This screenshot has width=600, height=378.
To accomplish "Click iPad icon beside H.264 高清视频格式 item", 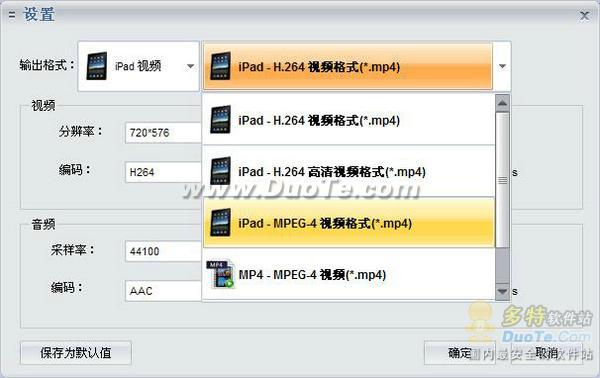I will tap(220, 171).
